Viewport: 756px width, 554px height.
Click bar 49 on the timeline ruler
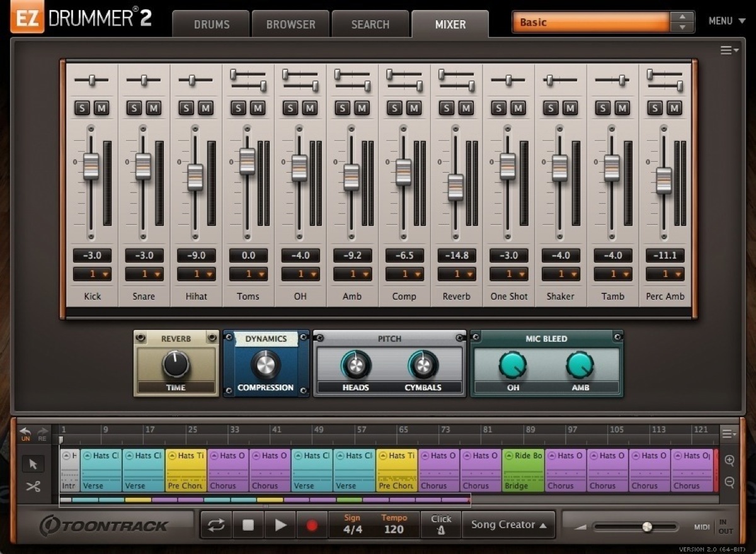pyautogui.click(x=319, y=430)
